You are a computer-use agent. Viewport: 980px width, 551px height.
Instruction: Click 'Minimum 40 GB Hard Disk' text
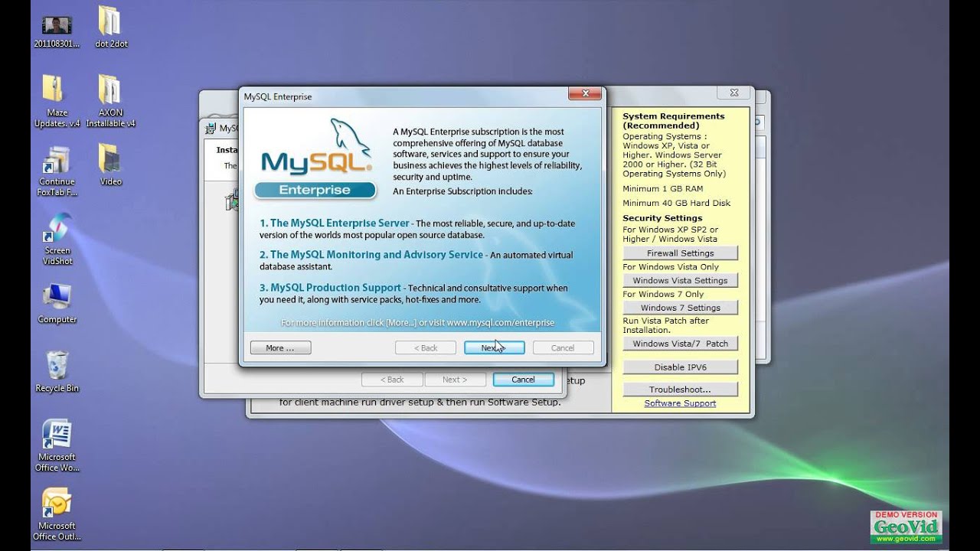pyautogui.click(x=676, y=203)
